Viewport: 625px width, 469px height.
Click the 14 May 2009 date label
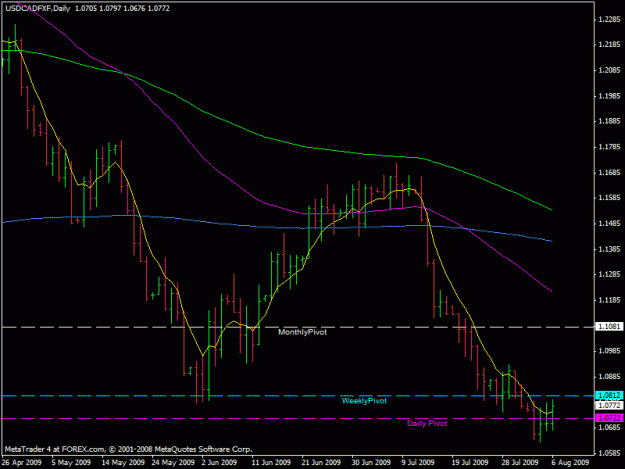123,463
